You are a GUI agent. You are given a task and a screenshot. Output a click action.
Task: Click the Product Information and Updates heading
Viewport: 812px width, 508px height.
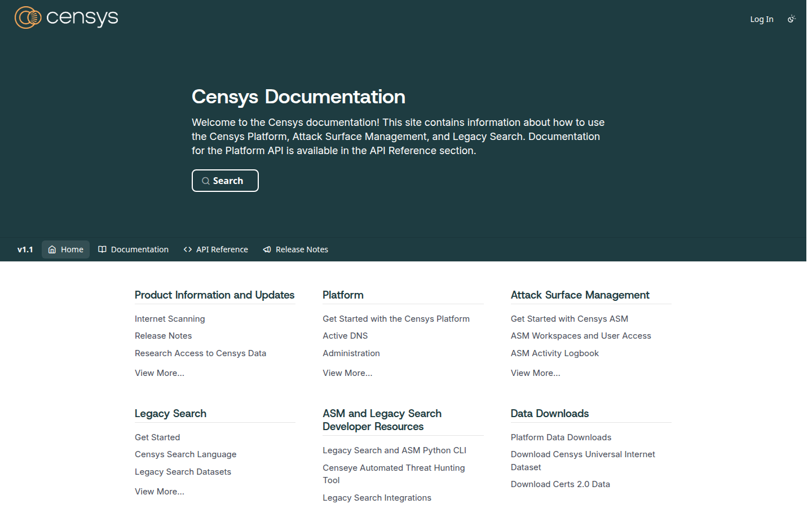(x=214, y=295)
